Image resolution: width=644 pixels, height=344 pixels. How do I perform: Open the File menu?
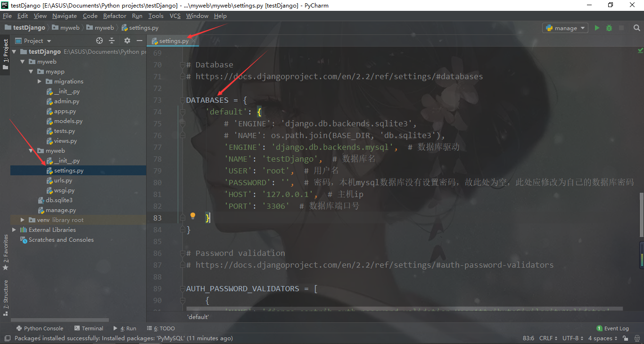tap(7, 16)
